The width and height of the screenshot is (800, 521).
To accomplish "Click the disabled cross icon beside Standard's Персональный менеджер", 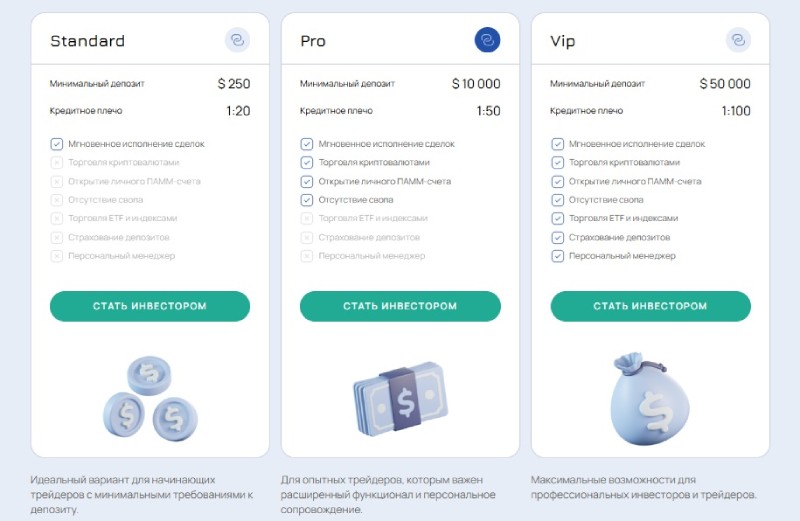I will (56, 256).
